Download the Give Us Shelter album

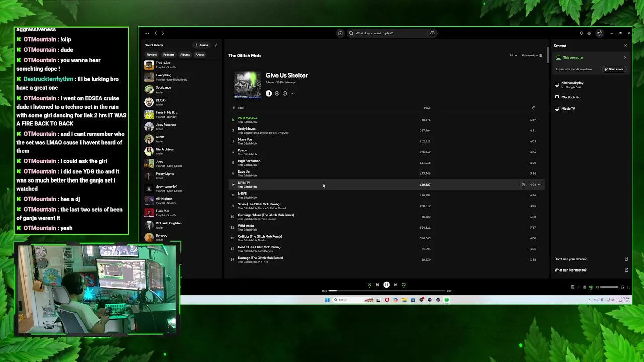tap(285, 93)
